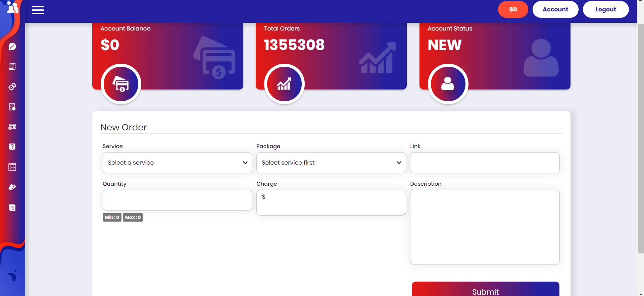This screenshot has height=296, width=644.
Task: Submit the new order
Action: pyautogui.click(x=485, y=289)
